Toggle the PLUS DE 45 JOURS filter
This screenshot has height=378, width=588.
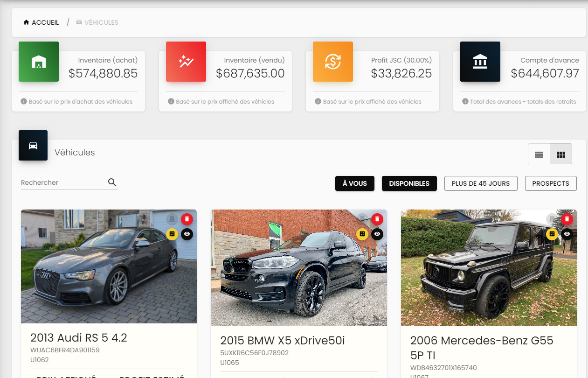pos(481,183)
